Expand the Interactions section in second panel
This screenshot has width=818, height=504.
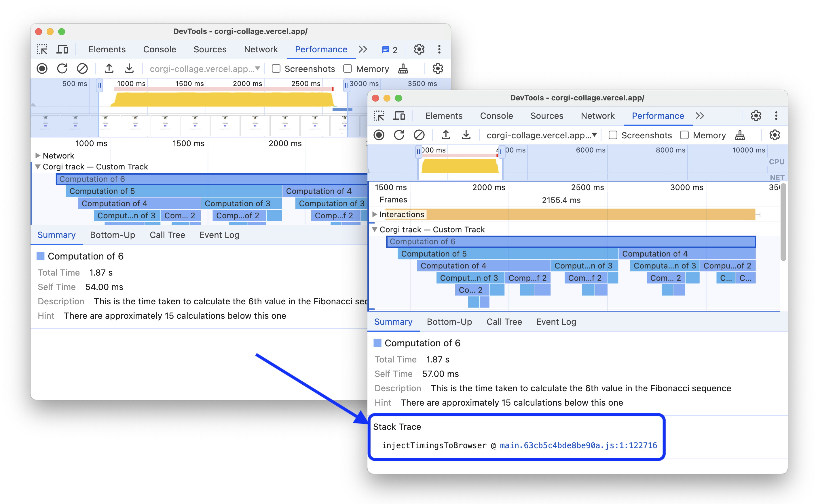point(374,214)
